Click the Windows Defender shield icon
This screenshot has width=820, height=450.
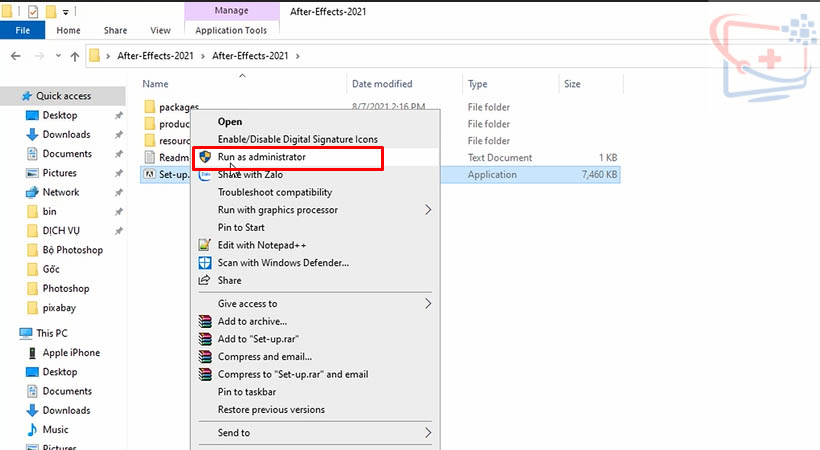205,263
